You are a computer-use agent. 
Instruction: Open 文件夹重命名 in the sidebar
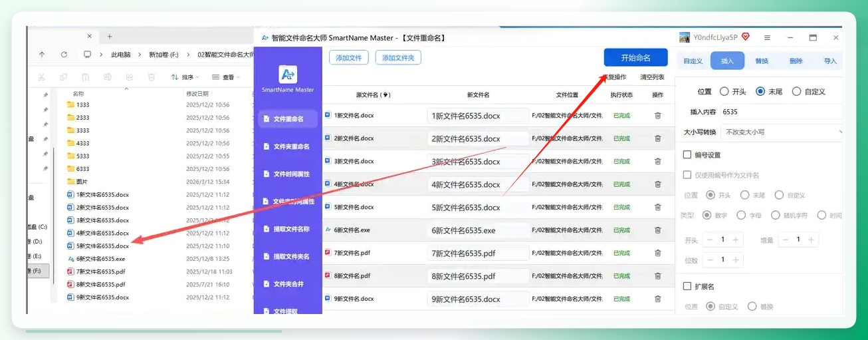tap(288, 146)
